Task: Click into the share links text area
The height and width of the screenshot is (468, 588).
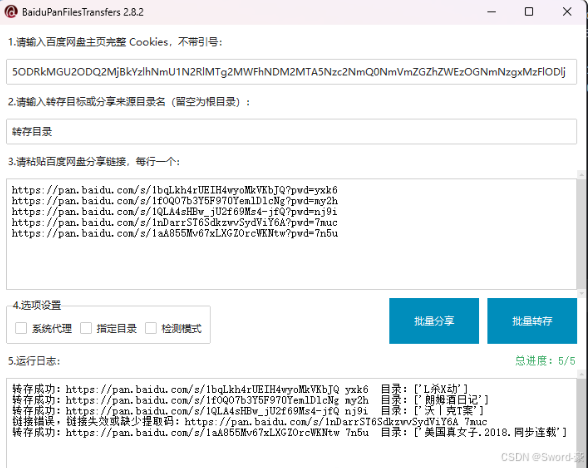Action: (x=291, y=234)
